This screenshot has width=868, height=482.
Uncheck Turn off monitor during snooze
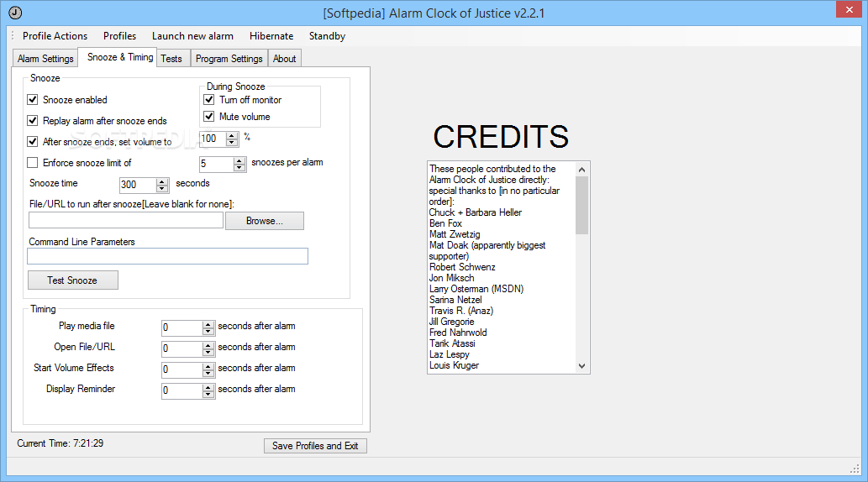pos(209,100)
